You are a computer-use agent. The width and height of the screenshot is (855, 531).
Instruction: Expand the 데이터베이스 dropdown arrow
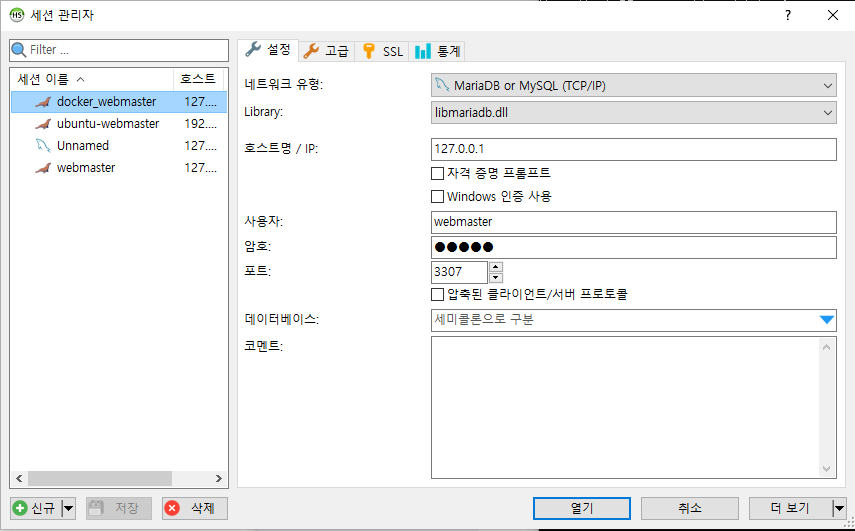[x=827, y=320]
